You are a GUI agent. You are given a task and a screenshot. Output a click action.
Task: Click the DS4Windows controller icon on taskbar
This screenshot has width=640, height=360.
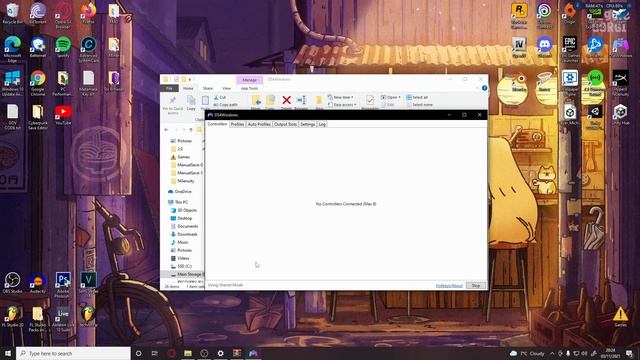point(253,353)
